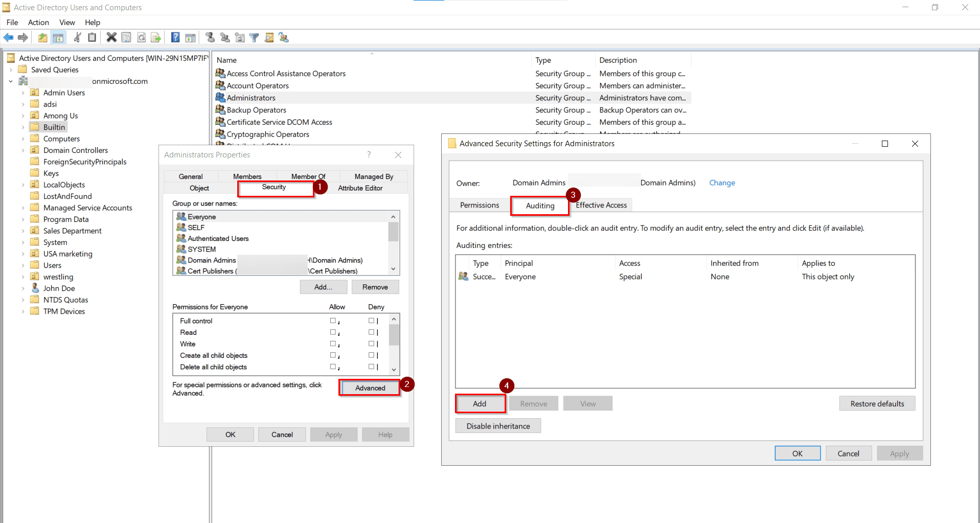980x523 pixels.
Task: Click the Change owner link
Action: (722, 183)
